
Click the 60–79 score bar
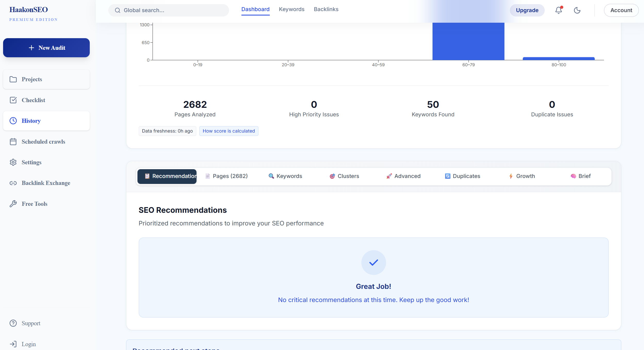468,41
